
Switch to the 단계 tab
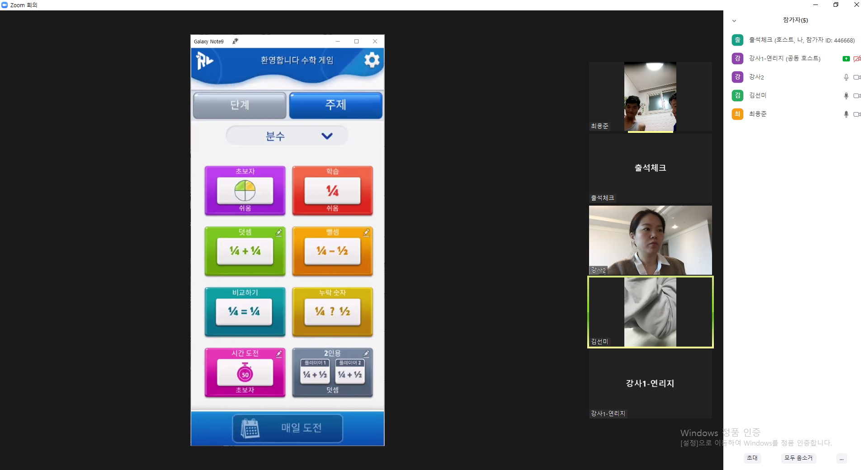[x=240, y=105]
